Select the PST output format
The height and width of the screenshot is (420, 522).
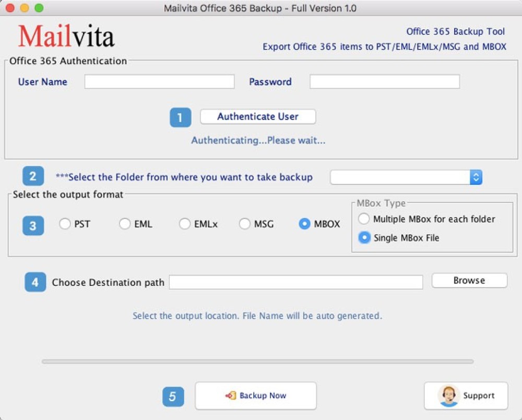[x=65, y=224]
